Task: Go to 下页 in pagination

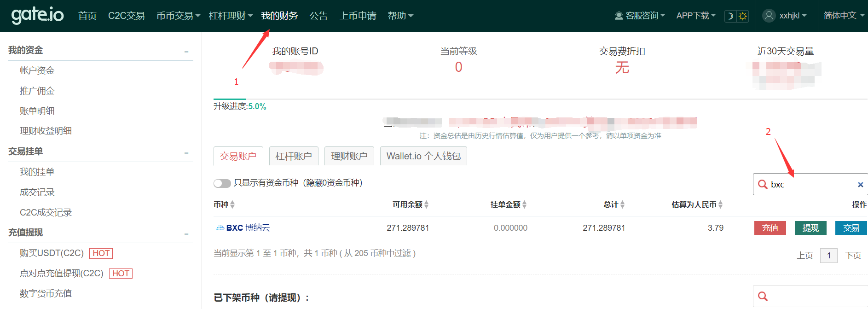Action: pos(853,255)
